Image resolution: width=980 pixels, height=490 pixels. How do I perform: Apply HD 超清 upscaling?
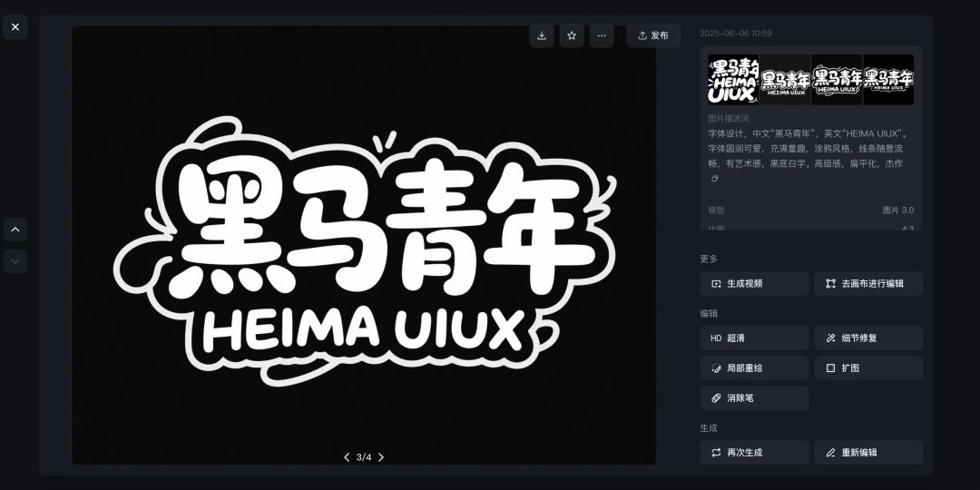(754, 338)
